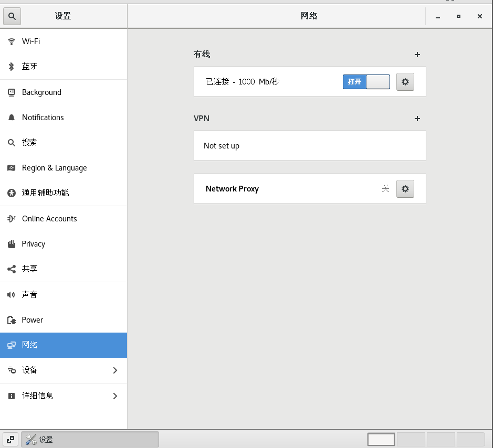Open the Notifications settings panel
Screen dimensions: 494x448
click(x=64, y=118)
